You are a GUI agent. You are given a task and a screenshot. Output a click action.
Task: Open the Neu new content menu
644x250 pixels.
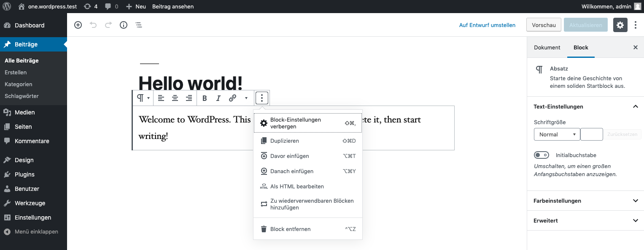(x=136, y=6)
